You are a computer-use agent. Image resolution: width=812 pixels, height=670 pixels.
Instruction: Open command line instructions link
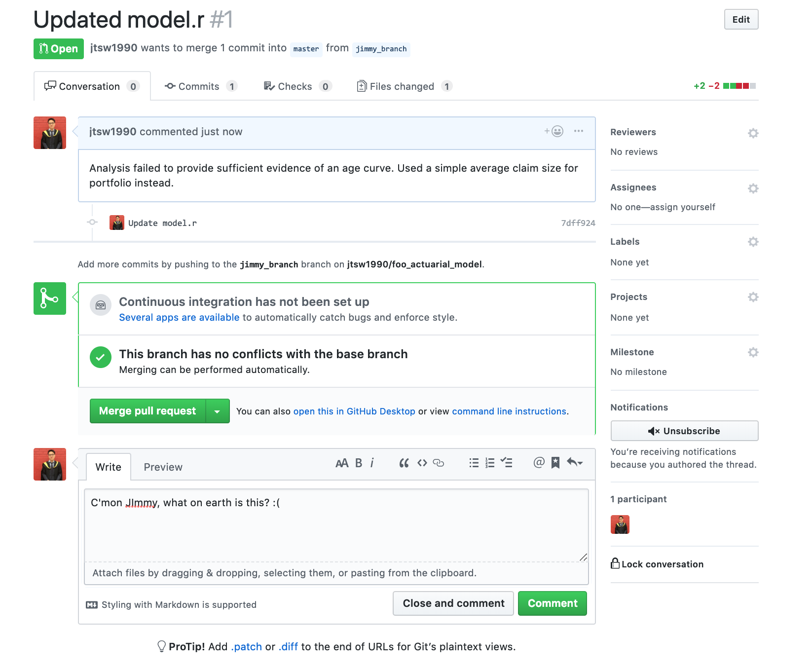tap(509, 411)
